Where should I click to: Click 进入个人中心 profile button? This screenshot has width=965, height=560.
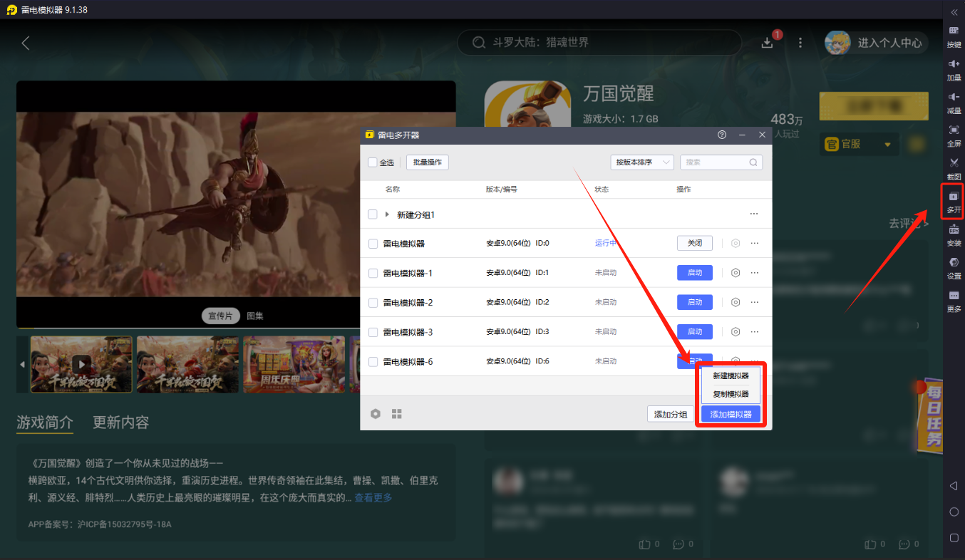coord(876,43)
